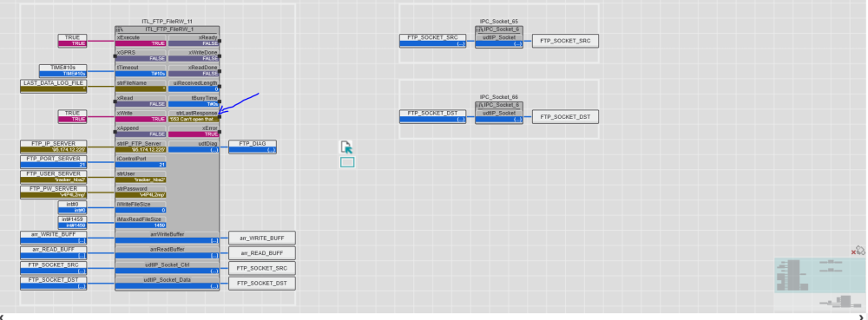Click the FTP_IP_SERVER variable box
Viewport: 868px width, 320px height.
coord(54,147)
